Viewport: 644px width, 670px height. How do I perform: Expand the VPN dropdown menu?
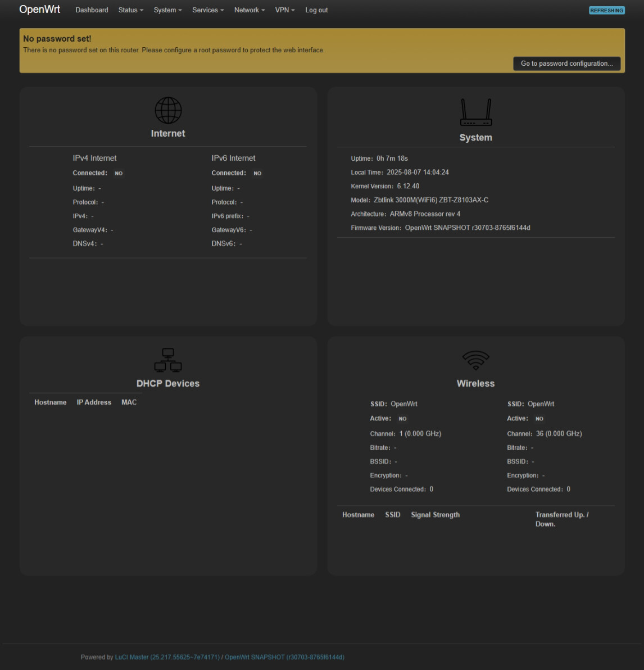click(284, 10)
